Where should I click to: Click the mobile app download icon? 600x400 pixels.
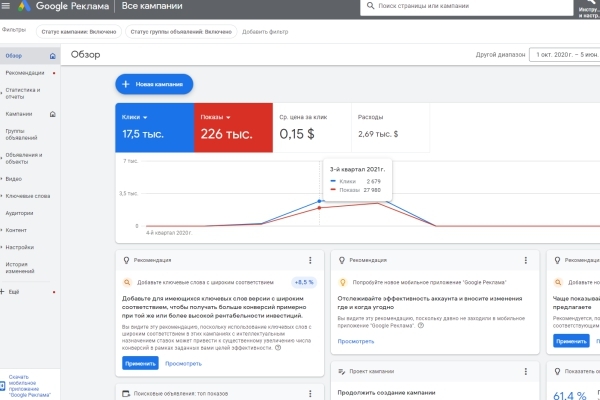[x=5, y=385]
